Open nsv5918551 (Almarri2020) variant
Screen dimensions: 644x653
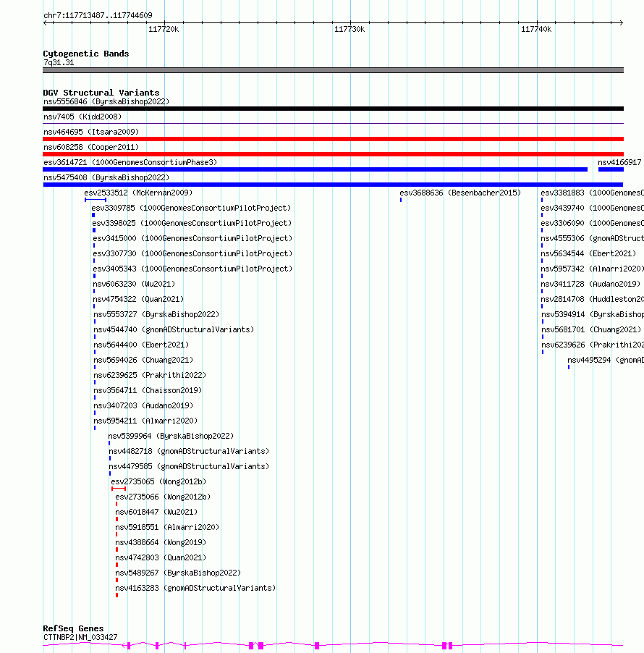(x=167, y=527)
